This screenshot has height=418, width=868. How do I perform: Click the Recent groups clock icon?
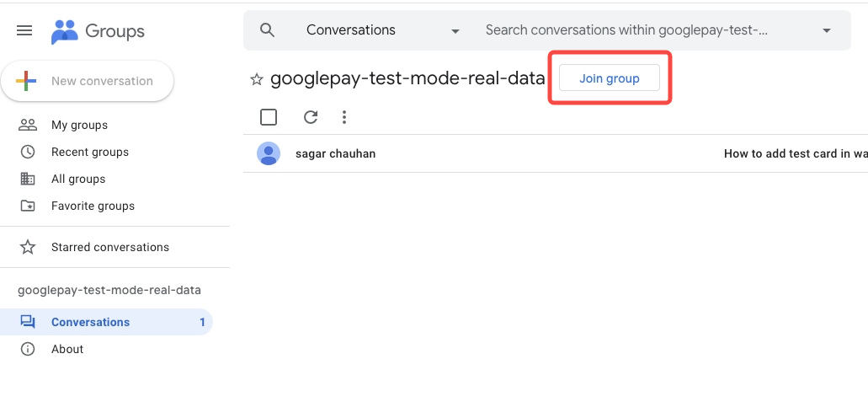pyautogui.click(x=28, y=152)
